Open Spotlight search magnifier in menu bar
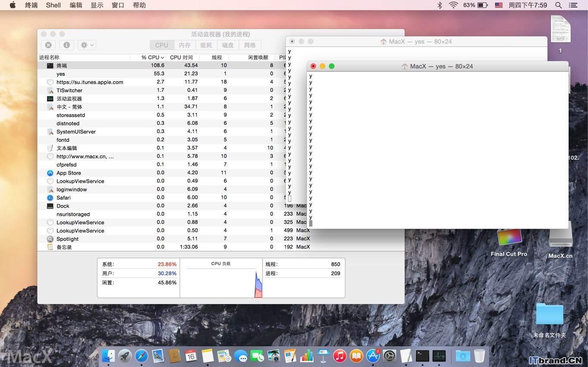Screen dimensions: 588x367 coord(558,5)
